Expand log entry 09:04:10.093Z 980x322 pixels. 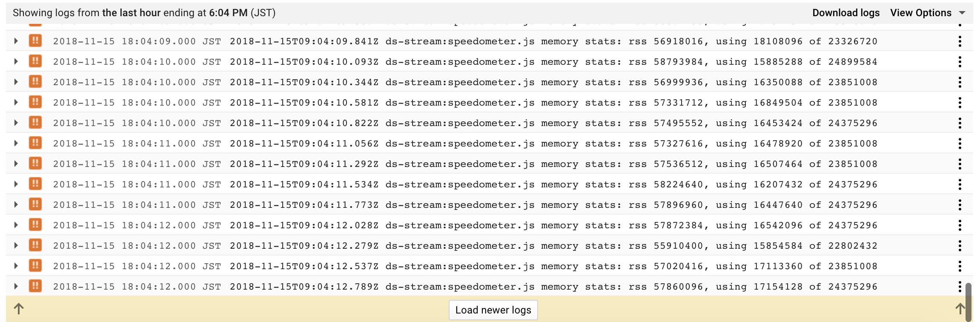16,61
